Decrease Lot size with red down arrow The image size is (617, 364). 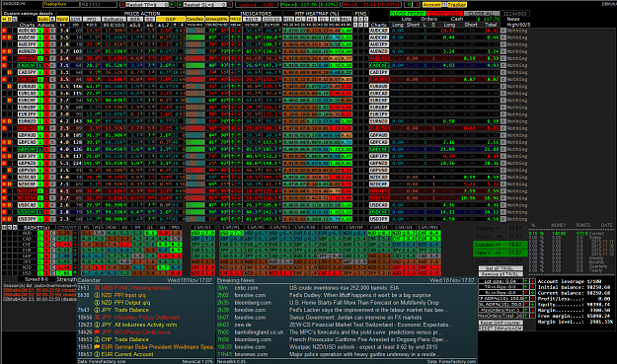[532, 281]
